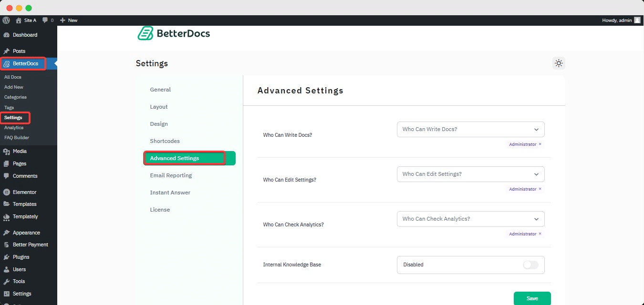Screen dimensions: 644x305
Task: Open the Who Can Write Docs dropdown
Action: [470, 129]
